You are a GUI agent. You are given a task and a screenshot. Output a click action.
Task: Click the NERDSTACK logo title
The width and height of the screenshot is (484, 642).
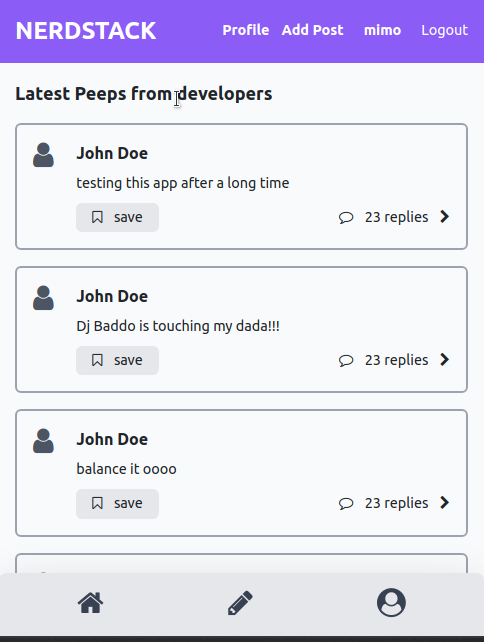tap(86, 31)
